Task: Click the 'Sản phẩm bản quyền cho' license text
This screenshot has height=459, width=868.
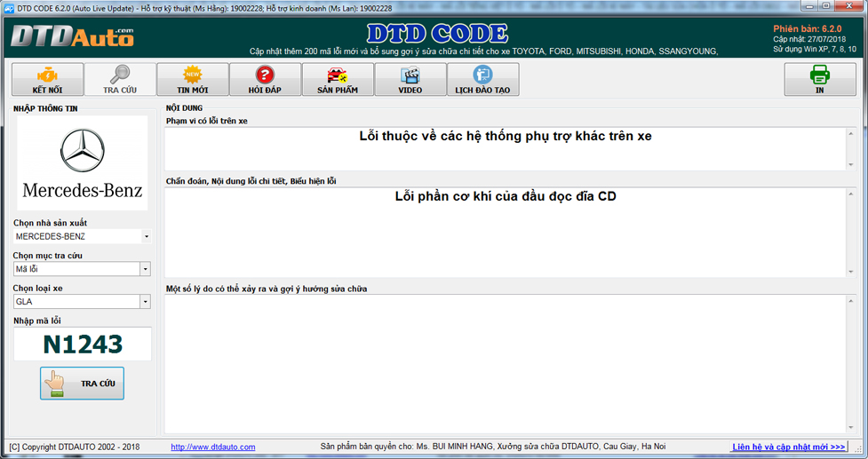Action: [493, 447]
